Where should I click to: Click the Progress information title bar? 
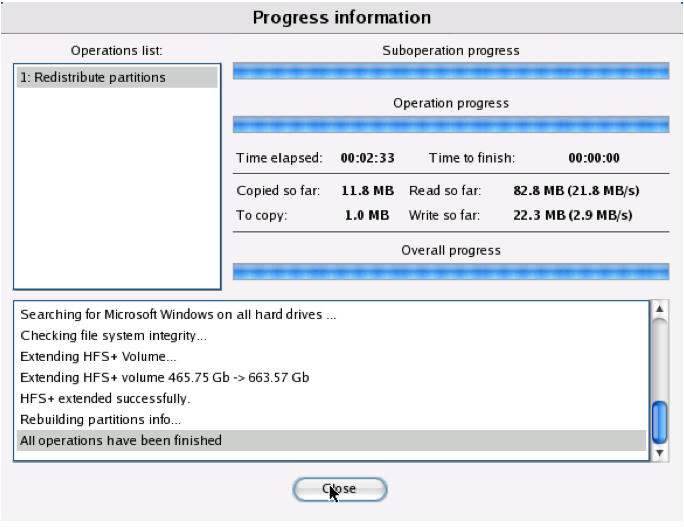pyautogui.click(x=342, y=18)
